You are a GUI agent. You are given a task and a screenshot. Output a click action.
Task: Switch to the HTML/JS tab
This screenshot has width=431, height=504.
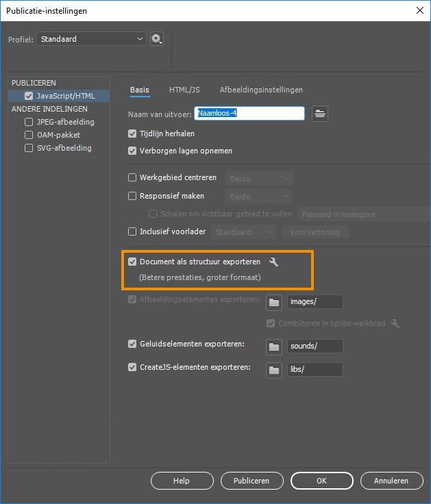coord(184,90)
